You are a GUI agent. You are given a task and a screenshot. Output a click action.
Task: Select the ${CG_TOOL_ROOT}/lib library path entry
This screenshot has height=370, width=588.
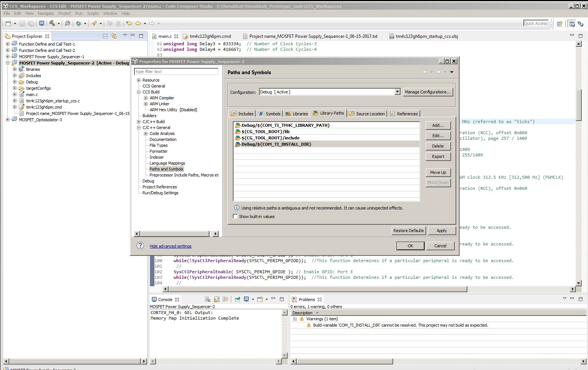(265, 132)
